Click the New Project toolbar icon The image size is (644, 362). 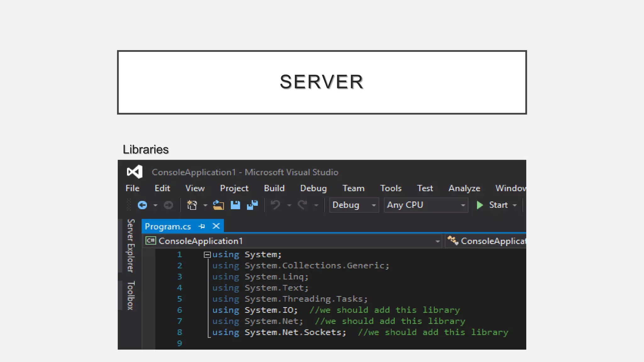[192, 205]
